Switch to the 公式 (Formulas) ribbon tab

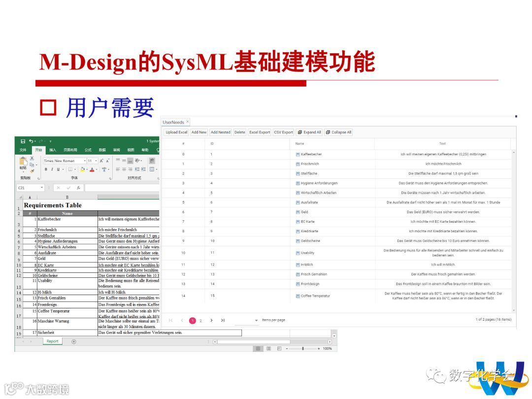click(x=88, y=150)
